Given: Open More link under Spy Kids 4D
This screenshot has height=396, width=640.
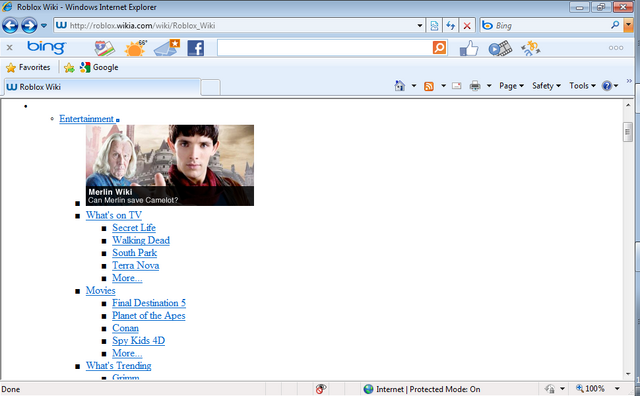Looking at the screenshot, I should tap(127, 353).
